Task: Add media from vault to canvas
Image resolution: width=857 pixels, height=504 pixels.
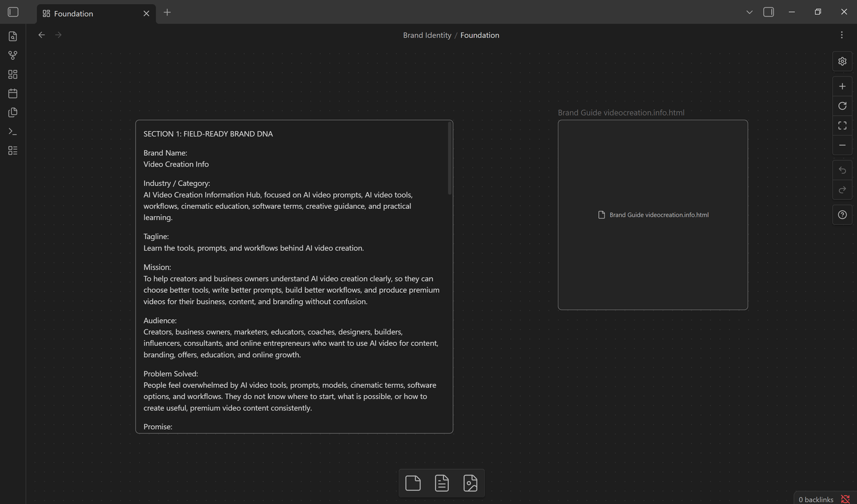Action: coord(470,483)
